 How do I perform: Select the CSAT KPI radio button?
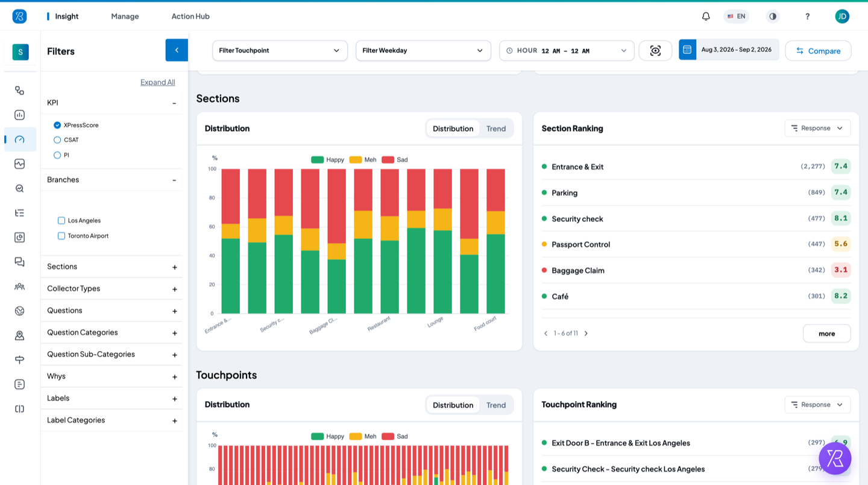tap(57, 140)
